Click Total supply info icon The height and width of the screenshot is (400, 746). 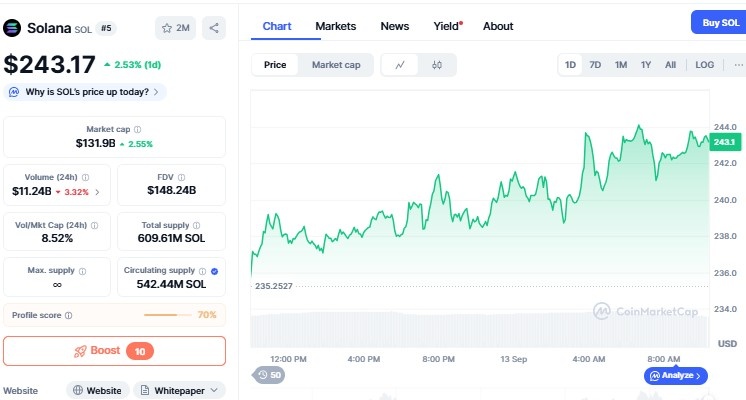196,225
